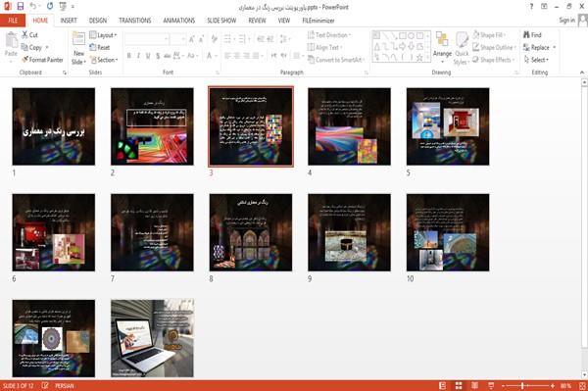The image size is (588, 391).
Task: Change font color
Action: pos(210,56)
